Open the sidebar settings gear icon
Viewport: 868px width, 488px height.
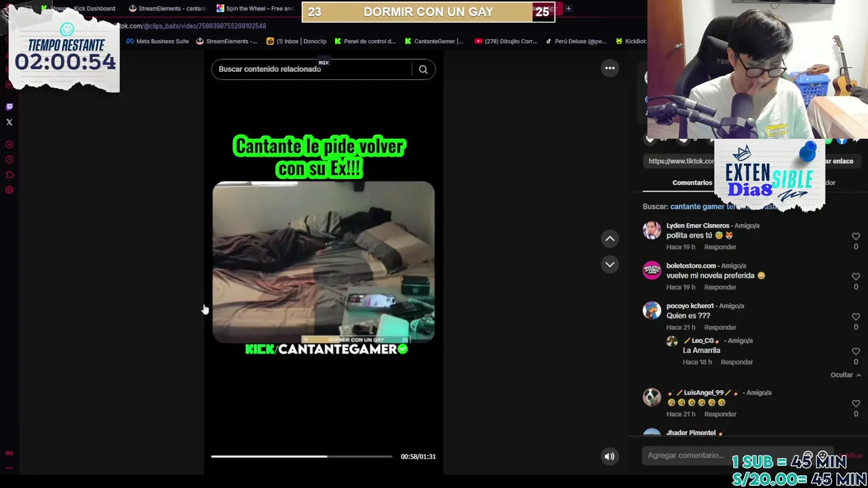(x=9, y=190)
